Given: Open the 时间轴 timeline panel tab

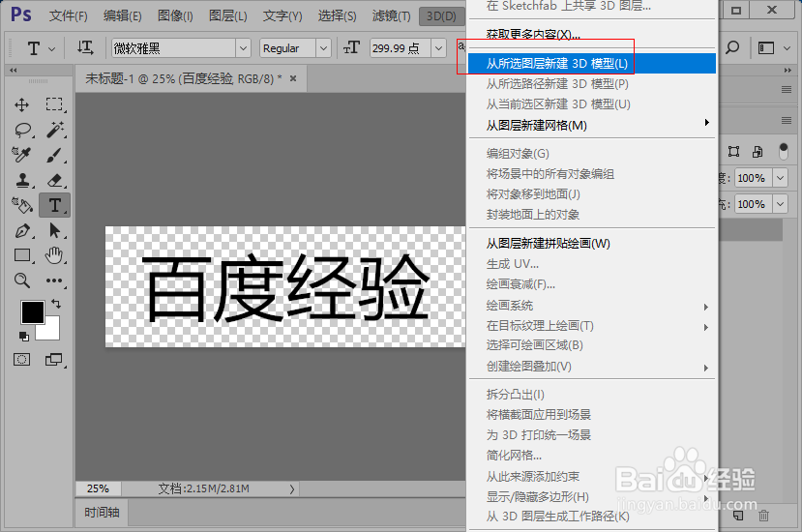Looking at the screenshot, I should tap(102, 513).
